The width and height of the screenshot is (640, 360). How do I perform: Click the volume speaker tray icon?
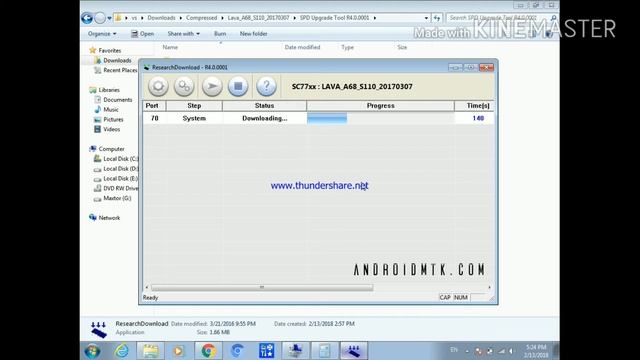tap(512, 351)
